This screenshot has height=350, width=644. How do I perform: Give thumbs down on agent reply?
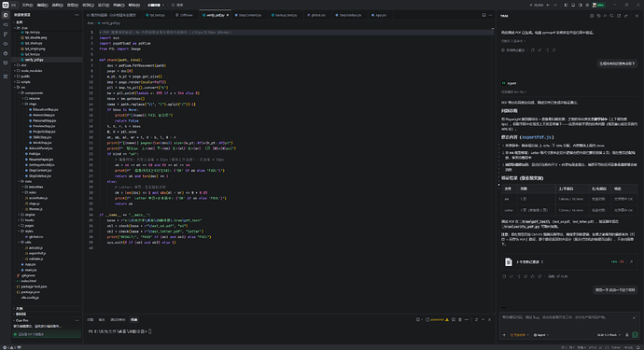[x=539, y=276]
